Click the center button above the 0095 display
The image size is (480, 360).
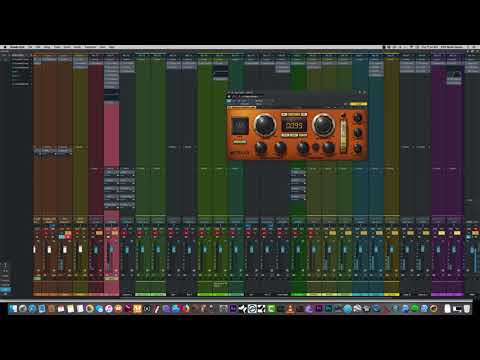coord(294,114)
